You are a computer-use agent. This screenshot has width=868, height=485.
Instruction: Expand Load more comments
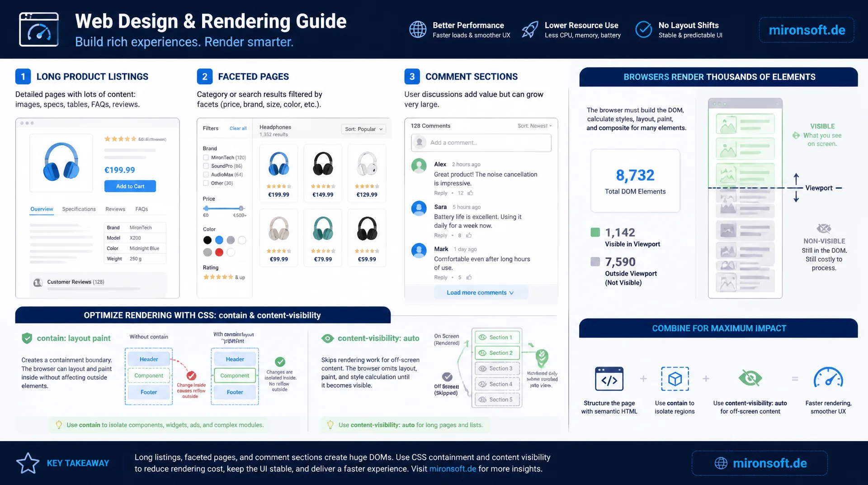481,293
